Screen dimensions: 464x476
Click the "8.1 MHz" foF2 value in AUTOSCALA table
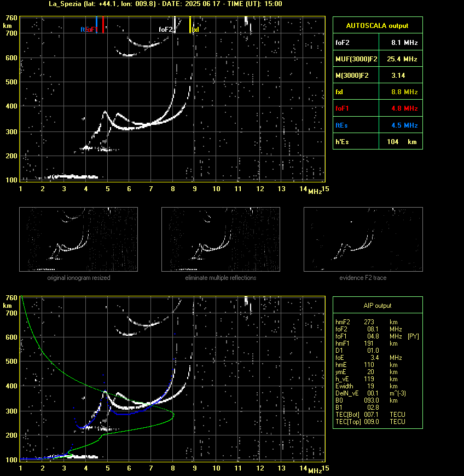click(404, 43)
